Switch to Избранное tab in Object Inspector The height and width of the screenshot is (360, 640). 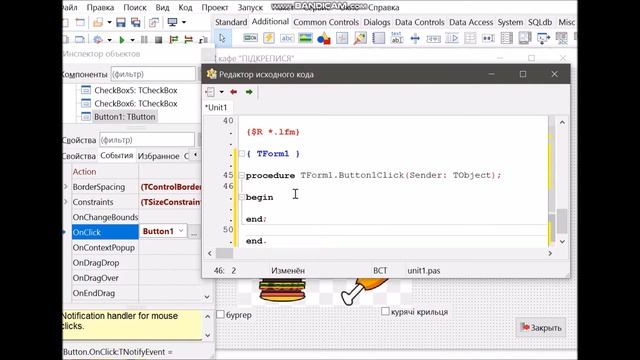pos(158,156)
